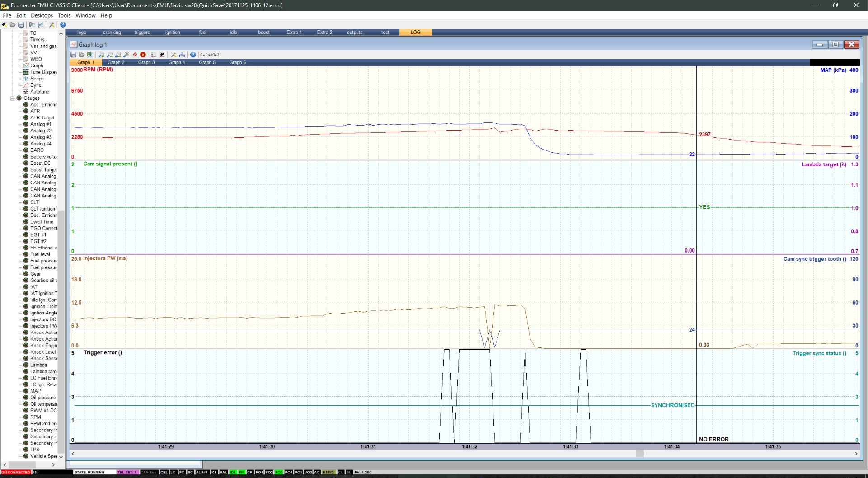Click the red play log button

(x=143, y=55)
